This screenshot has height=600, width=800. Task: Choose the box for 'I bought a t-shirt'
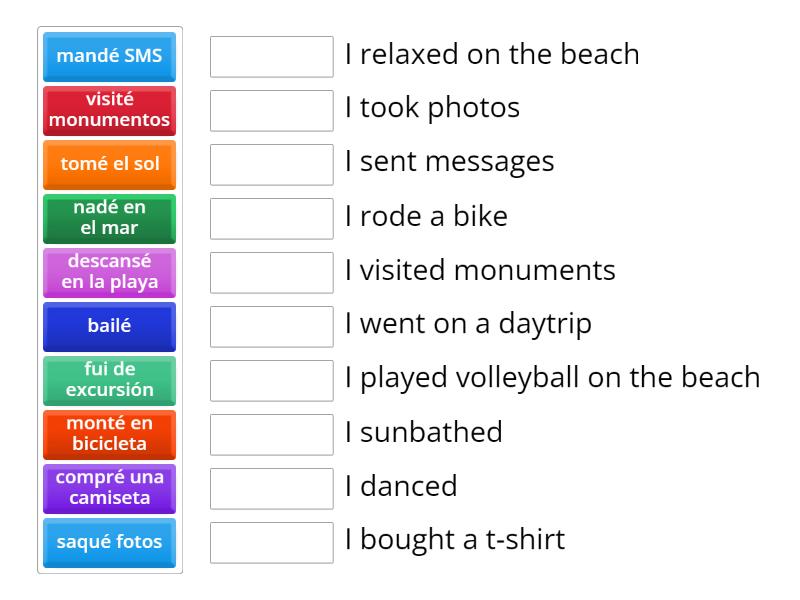pos(272,543)
